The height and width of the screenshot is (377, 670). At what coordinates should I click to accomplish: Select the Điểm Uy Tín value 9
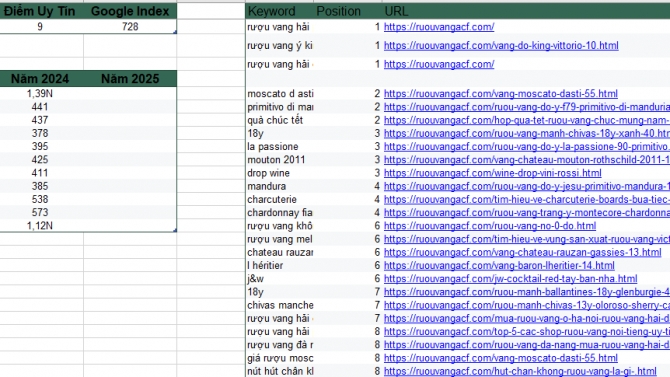40,27
